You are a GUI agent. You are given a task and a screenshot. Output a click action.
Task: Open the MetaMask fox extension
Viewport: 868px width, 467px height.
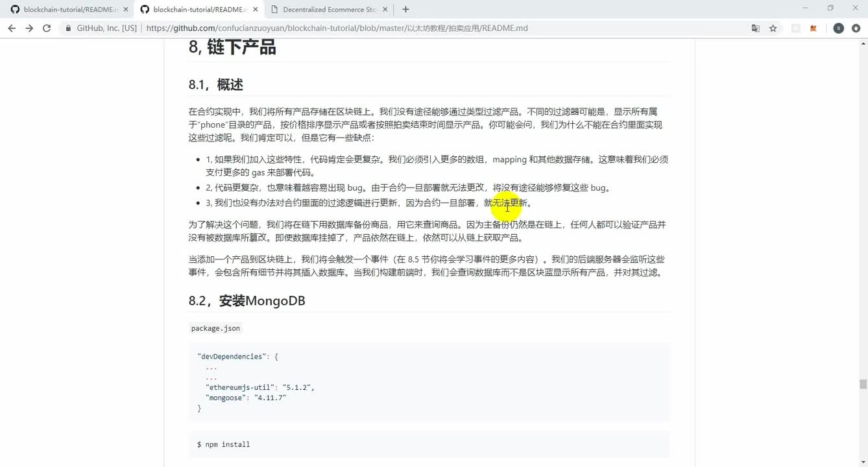(814, 29)
